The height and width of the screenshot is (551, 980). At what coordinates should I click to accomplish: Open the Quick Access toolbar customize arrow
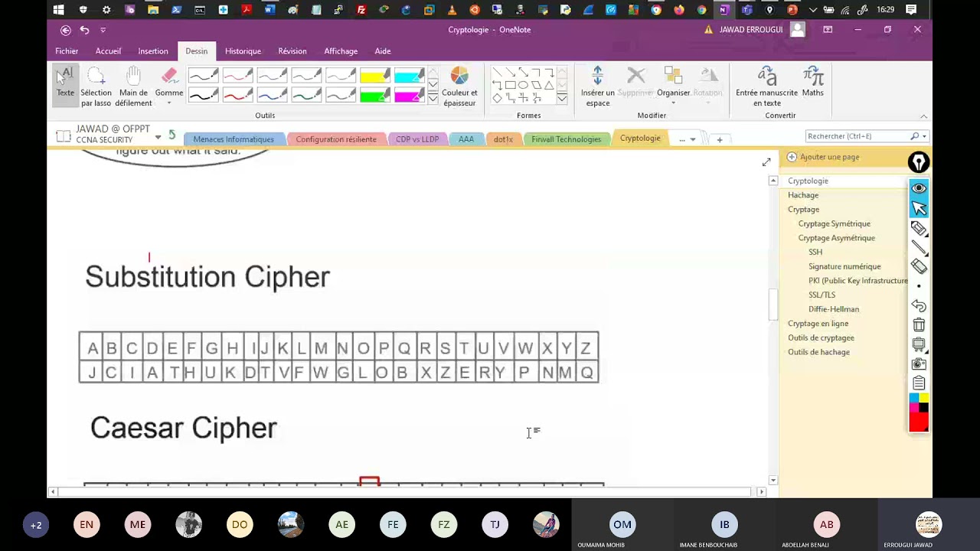coord(103,30)
